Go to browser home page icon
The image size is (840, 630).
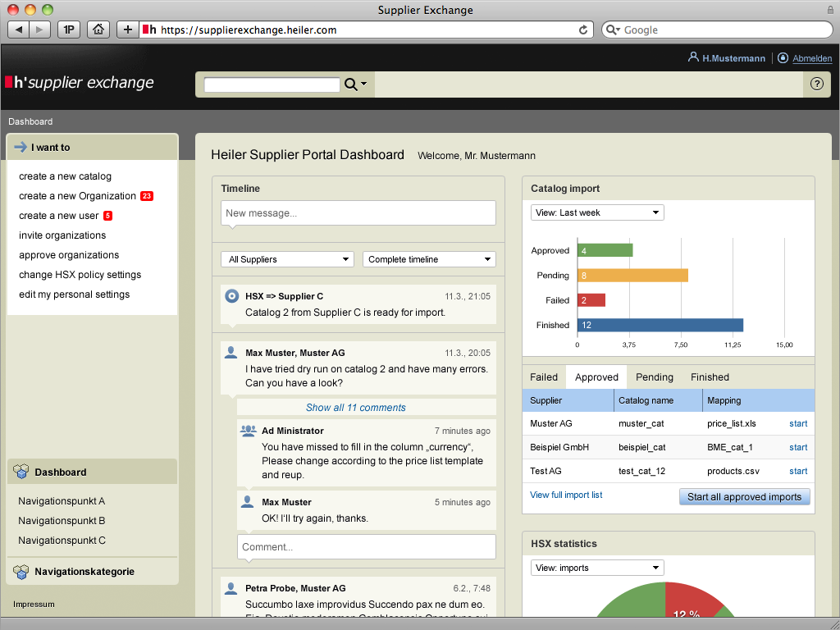click(x=98, y=30)
